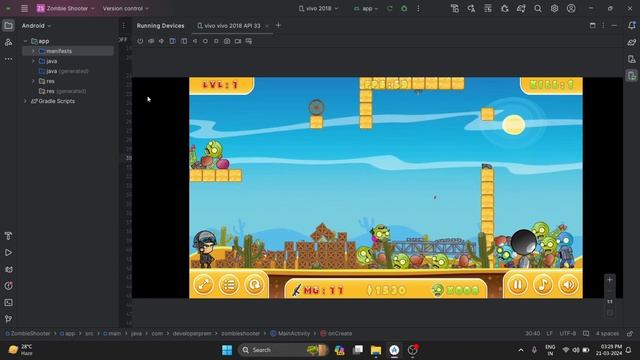The image size is (640, 360).
Task: Open the Android project view dropdown
Action: [x=36, y=26]
